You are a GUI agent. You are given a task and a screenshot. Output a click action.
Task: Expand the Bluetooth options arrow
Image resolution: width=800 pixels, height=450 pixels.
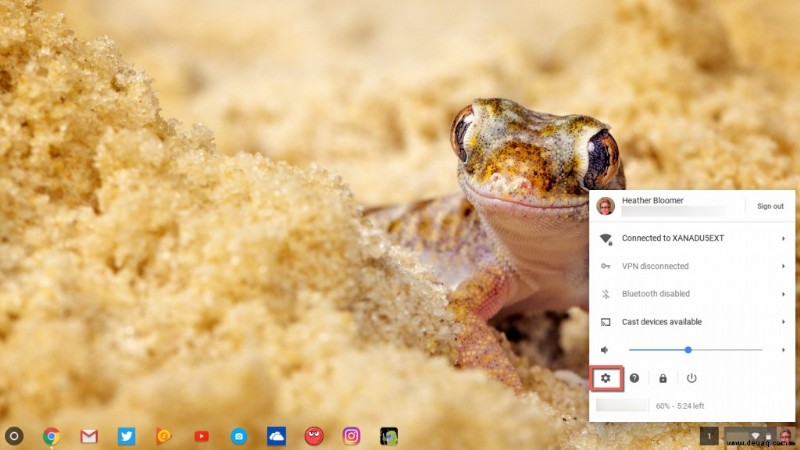tap(783, 294)
